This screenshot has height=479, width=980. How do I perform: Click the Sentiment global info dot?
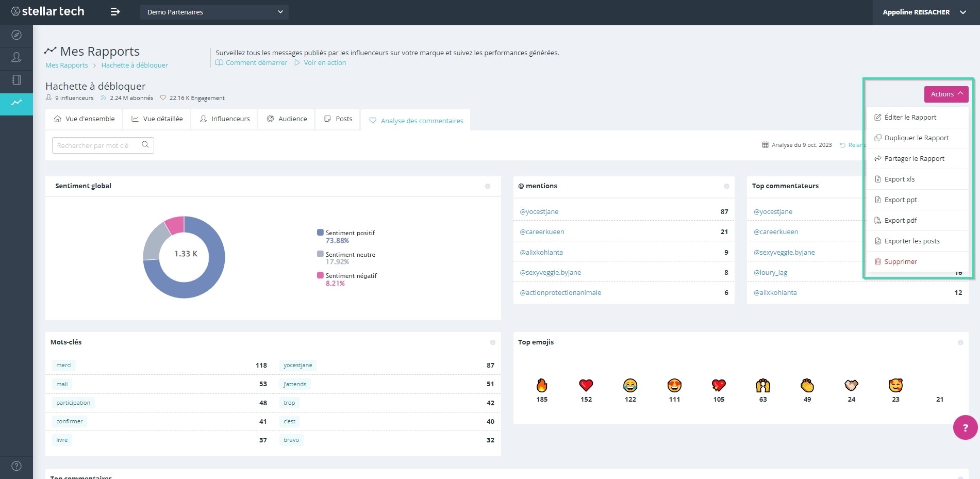(x=488, y=186)
